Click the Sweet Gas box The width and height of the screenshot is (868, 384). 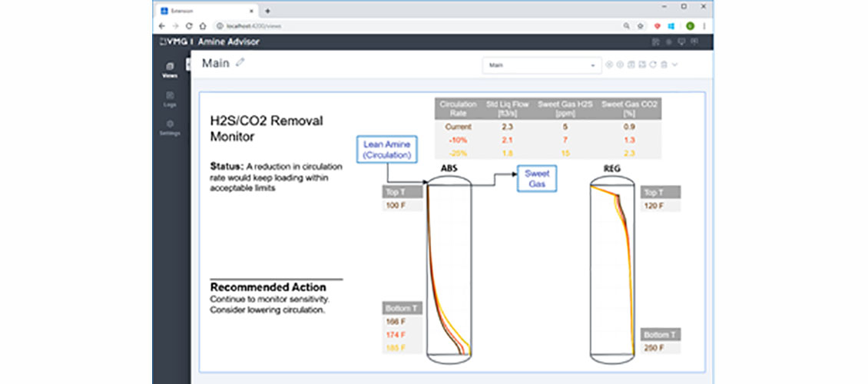pos(537,178)
